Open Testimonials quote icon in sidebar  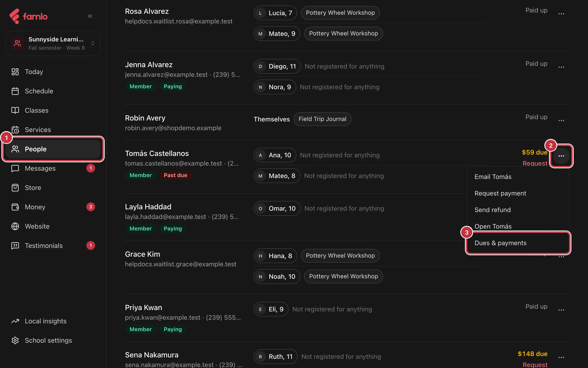pyautogui.click(x=15, y=246)
